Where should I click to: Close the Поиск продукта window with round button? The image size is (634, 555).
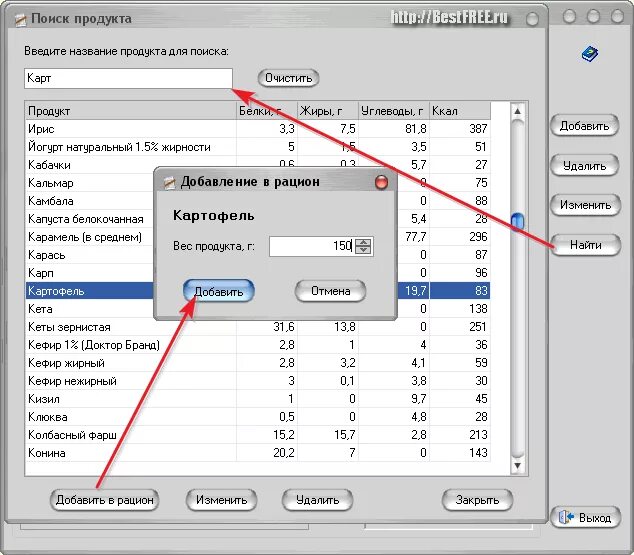[532, 18]
